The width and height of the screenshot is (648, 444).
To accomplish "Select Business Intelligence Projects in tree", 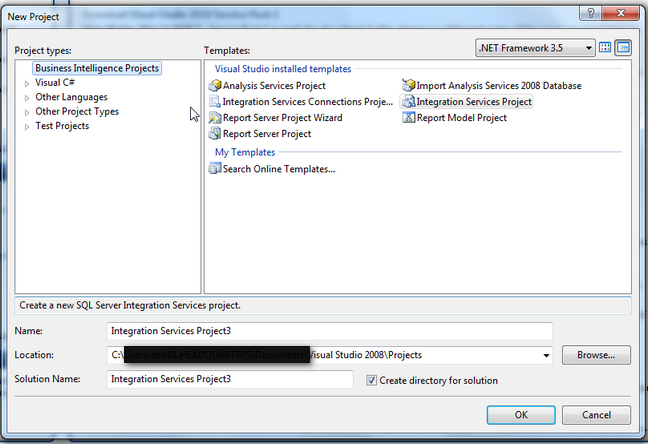I will 97,68.
